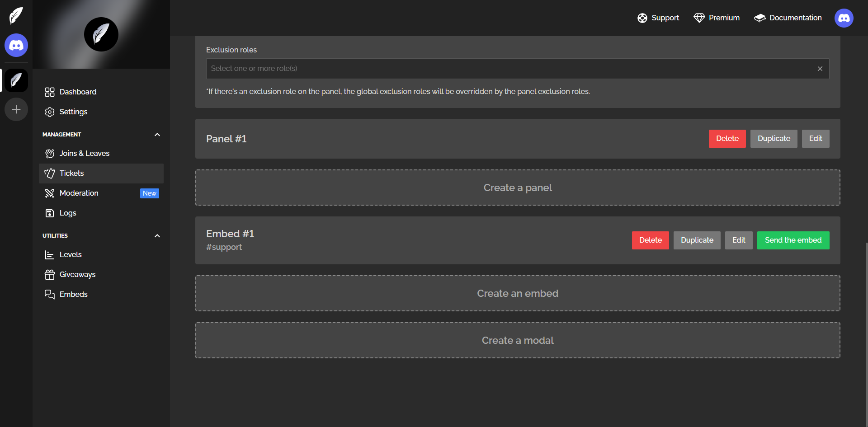The image size is (868, 427).
Task: Open the Discord user avatar in header
Action: [x=844, y=18]
